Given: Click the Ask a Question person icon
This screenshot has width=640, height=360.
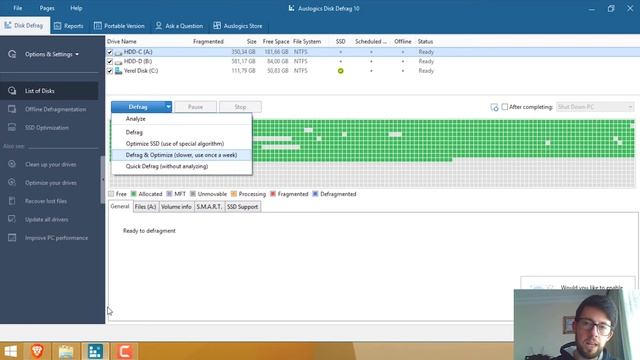Looking at the screenshot, I should [158, 26].
